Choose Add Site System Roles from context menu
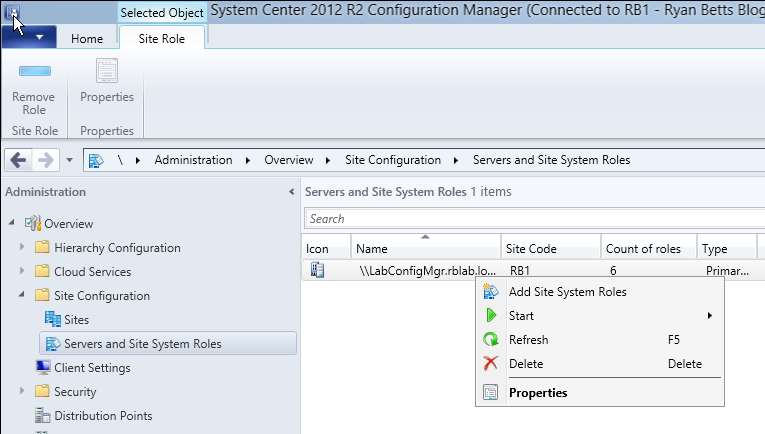This screenshot has height=434, width=765. tap(600, 292)
